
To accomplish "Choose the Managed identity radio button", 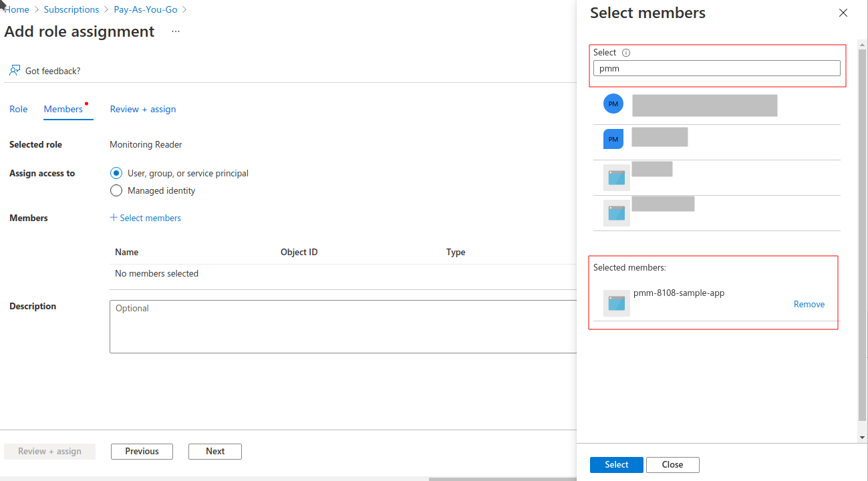I will click(116, 190).
